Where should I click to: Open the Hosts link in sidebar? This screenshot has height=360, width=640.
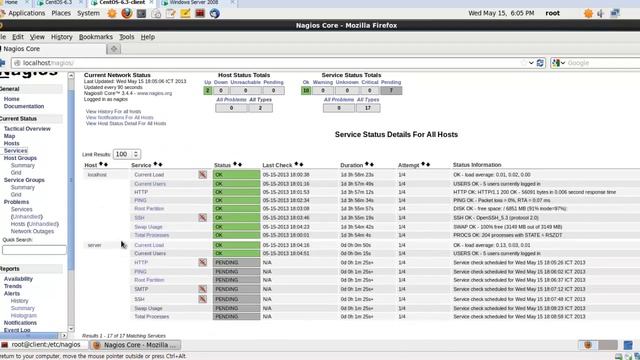click(x=11, y=143)
